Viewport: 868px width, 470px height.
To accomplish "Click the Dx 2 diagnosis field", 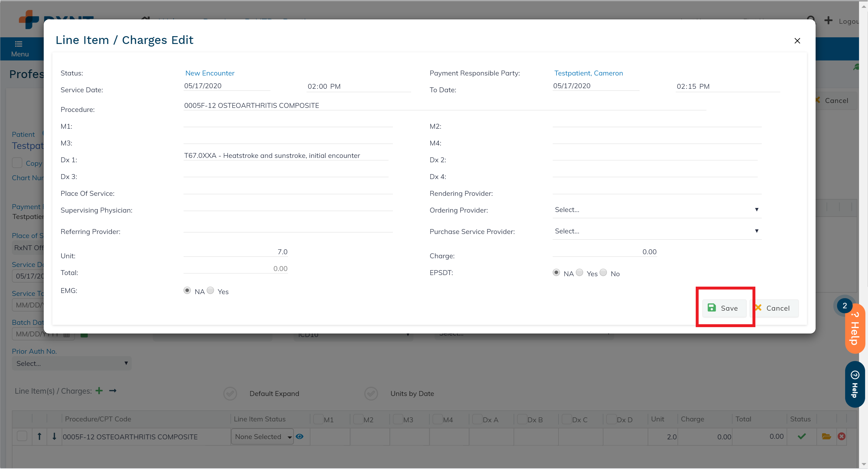I will tap(655, 156).
